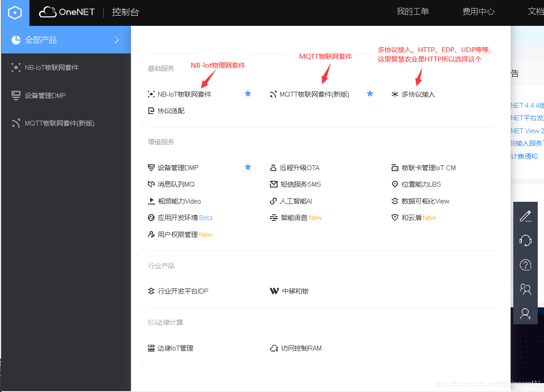Expand the 全部产品 menu
The width and height of the screenshot is (544, 392).
40,40
